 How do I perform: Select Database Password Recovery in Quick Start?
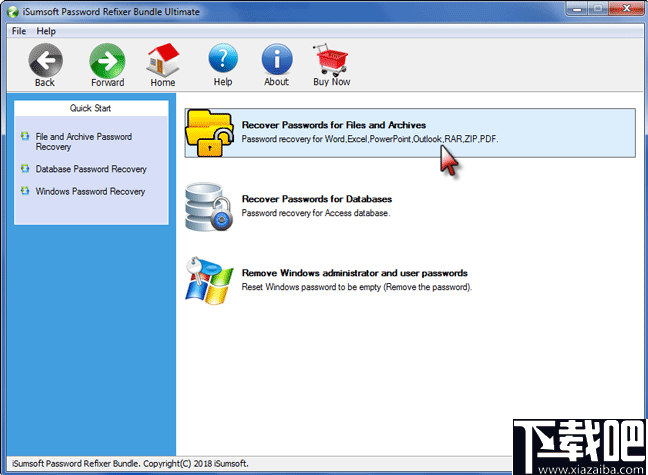(91, 169)
